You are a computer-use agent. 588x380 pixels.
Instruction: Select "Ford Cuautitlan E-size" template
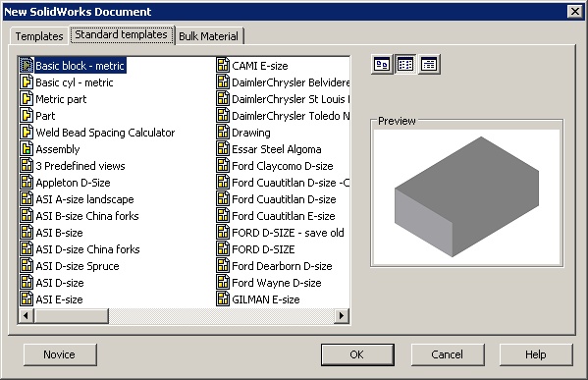tap(284, 216)
